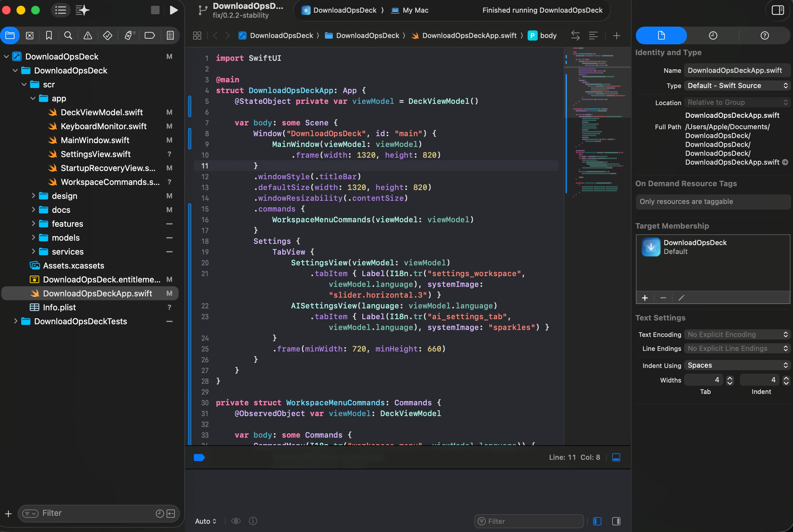Open the Find navigator

click(x=68, y=35)
